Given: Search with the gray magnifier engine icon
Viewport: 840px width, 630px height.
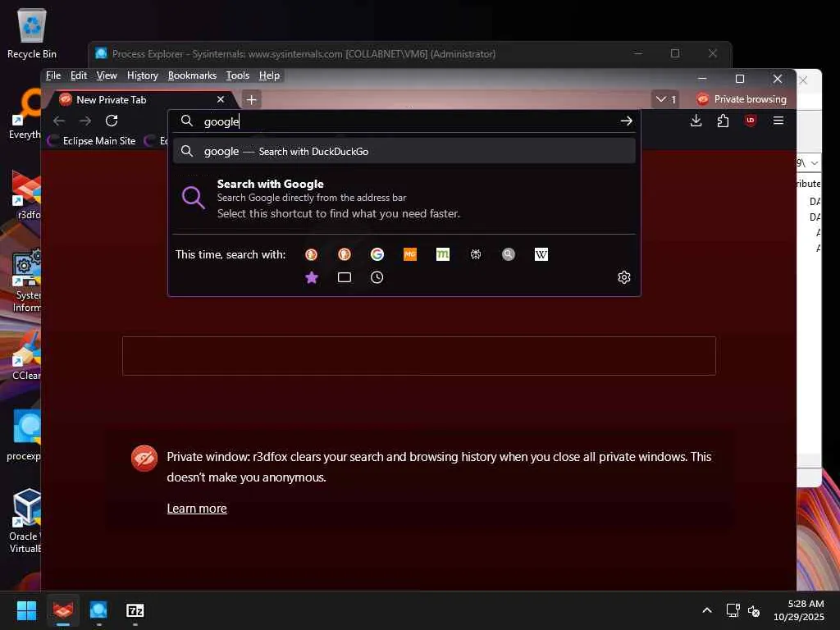Looking at the screenshot, I should (x=509, y=254).
